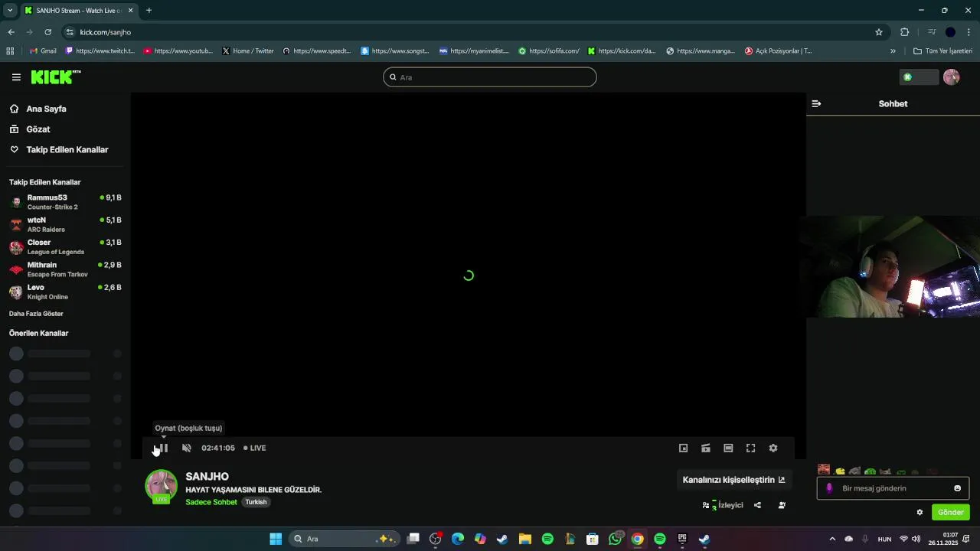
Task: Open the Home / Twitter bookmark
Action: tap(248, 51)
